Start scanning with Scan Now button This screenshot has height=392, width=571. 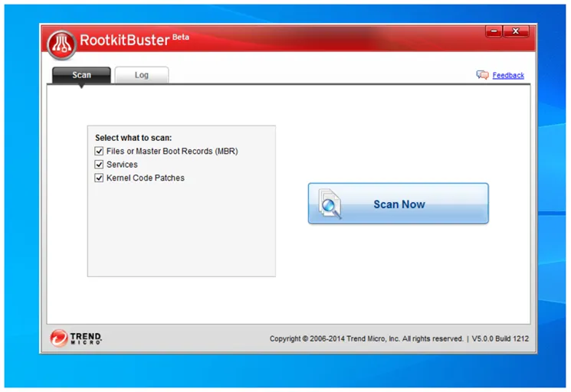(399, 204)
